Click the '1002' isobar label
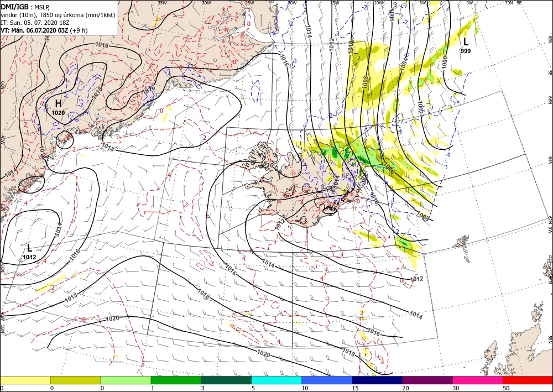 pyautogui.click(x=420, y=107)
